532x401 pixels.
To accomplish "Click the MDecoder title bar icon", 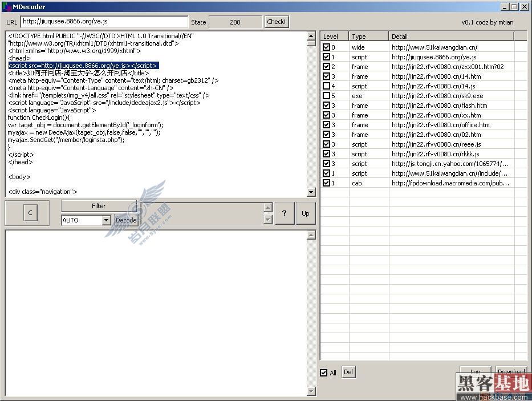I will pyautogui.click(x=7, y=6).
